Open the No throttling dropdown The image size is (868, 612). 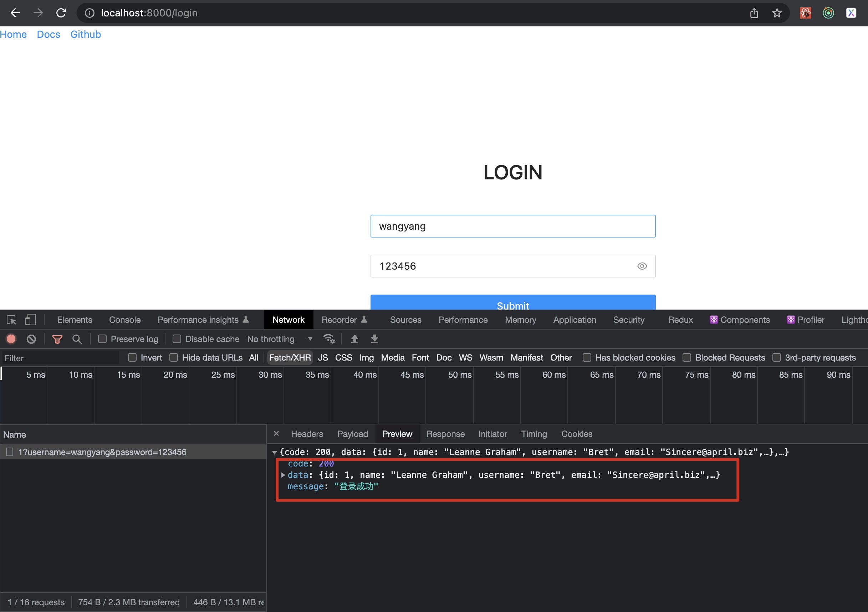pyautogui.click(x=280, y=339)
